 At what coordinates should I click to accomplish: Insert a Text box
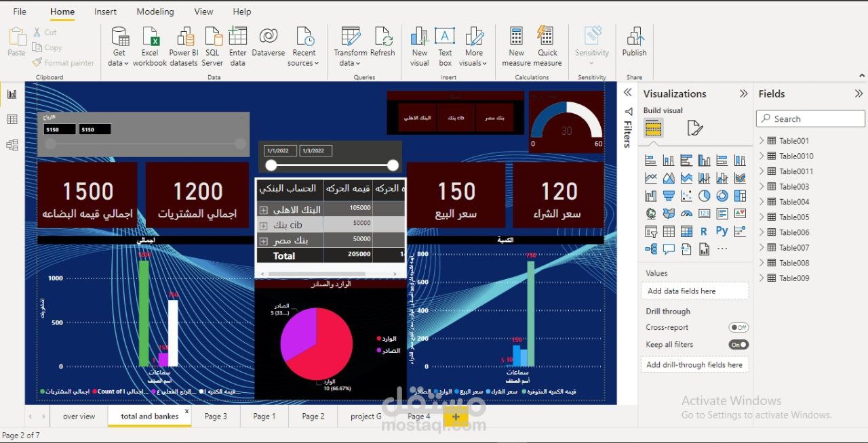445,38
